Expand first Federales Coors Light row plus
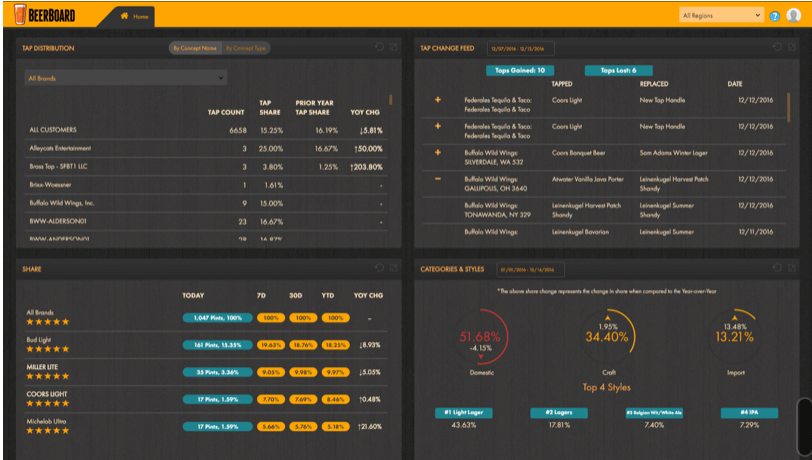Image resolution: width=812 pixels, height=460 pixels. [x=438, y=99]
